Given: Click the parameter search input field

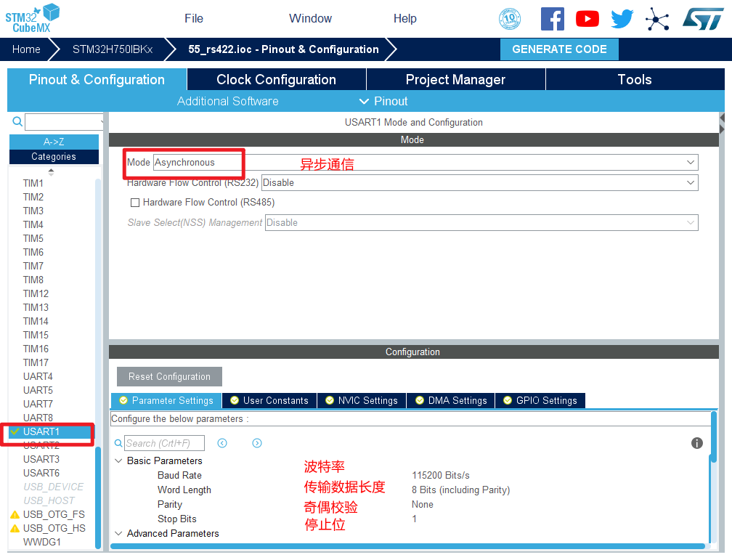Looking at the screenshot, I should [x=164, y=443].
